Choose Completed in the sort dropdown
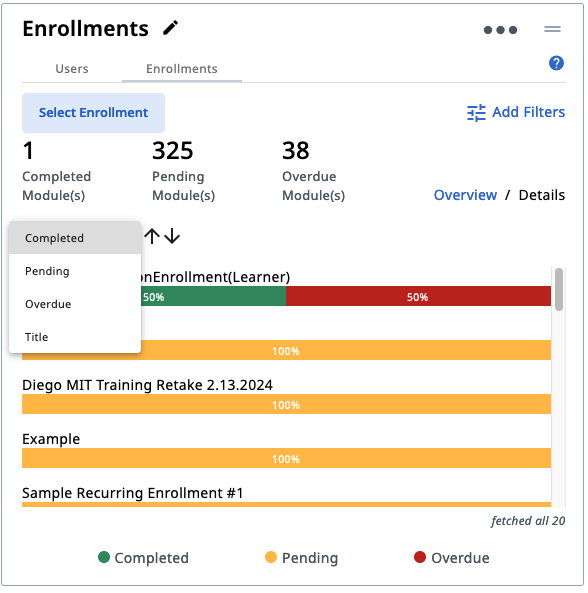Image resolution: width=588 pixels, height=593 pixels. [x=75, y=238]
